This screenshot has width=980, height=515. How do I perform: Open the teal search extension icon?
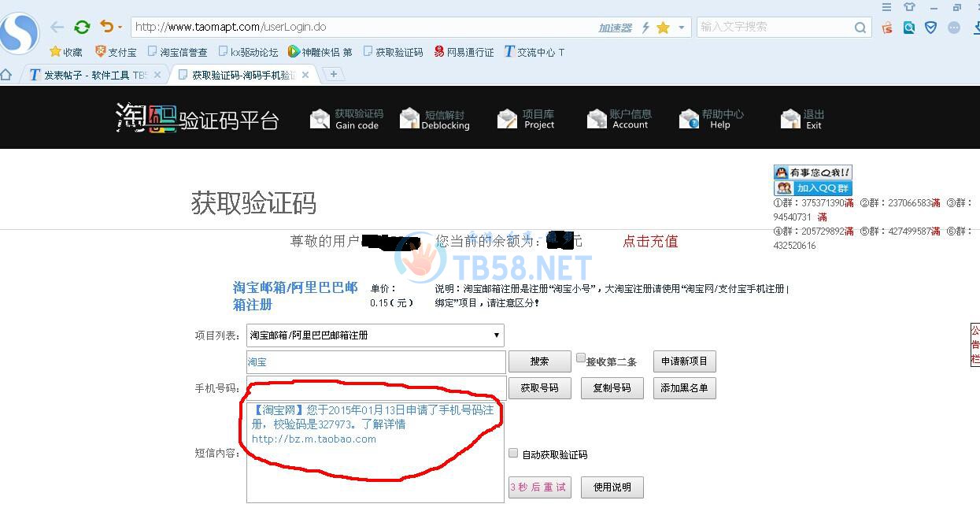pyautogui.click(x=909, y=28)
